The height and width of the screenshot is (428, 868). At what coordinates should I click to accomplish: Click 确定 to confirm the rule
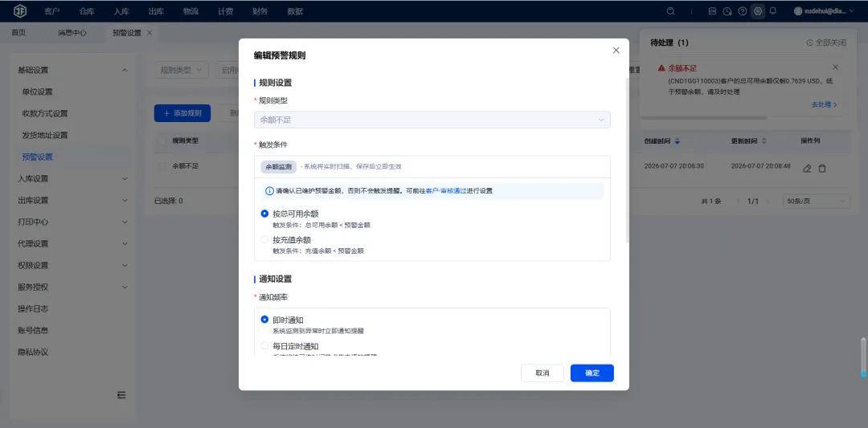tap(592, 373)
